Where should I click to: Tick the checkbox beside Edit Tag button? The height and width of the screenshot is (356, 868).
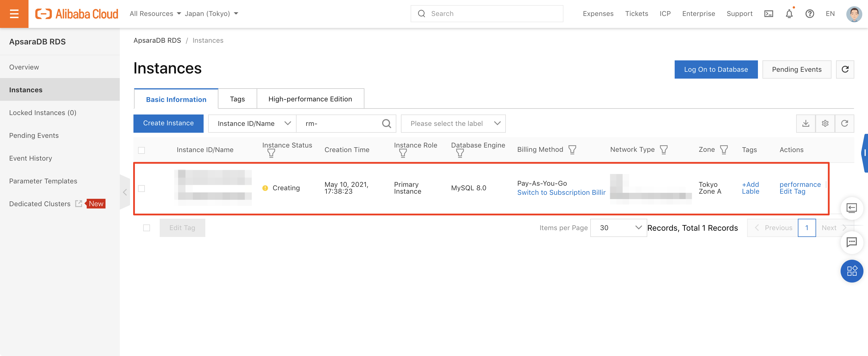coord(147,228)
